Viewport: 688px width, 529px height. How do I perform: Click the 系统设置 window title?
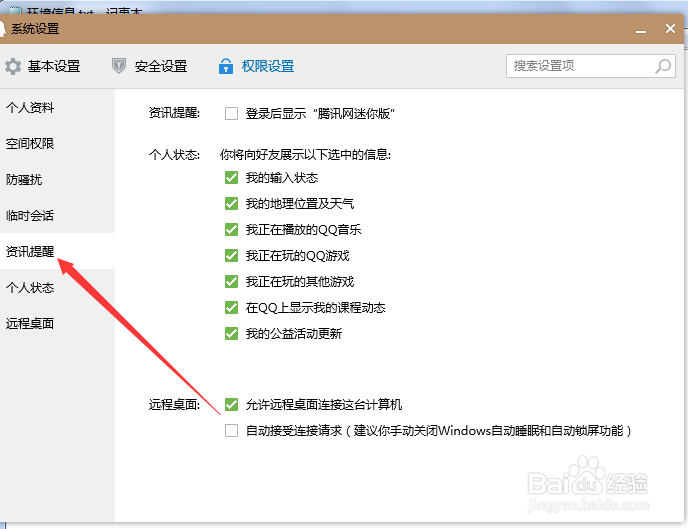pyautogui.click(x=35, y=29)
